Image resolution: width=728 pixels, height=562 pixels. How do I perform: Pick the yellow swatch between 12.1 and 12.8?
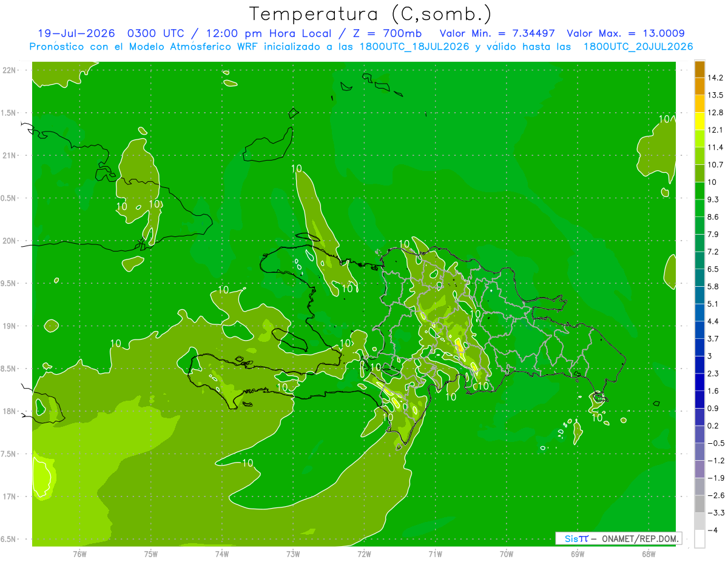(x=699, y=121)
